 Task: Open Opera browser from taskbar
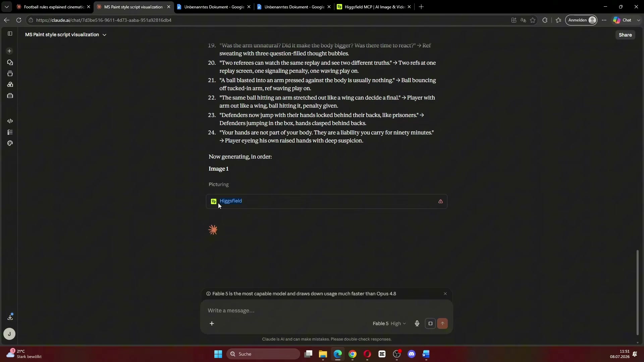367,354
